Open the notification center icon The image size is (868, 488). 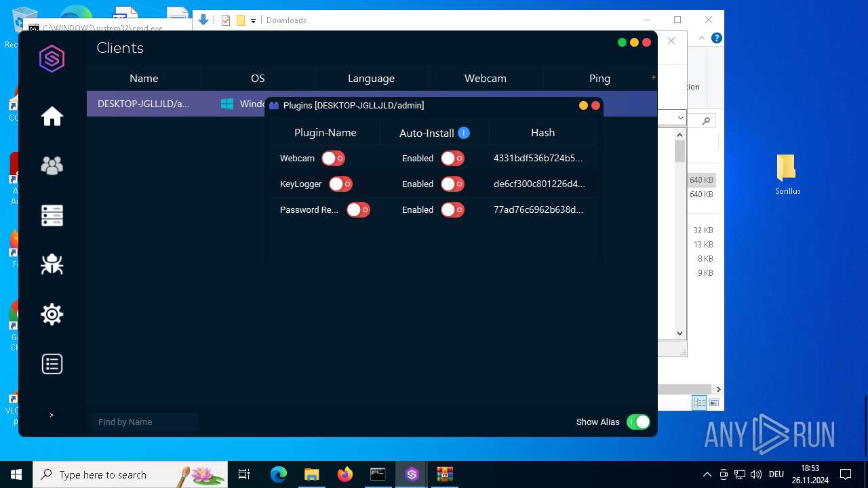(846, 474)
